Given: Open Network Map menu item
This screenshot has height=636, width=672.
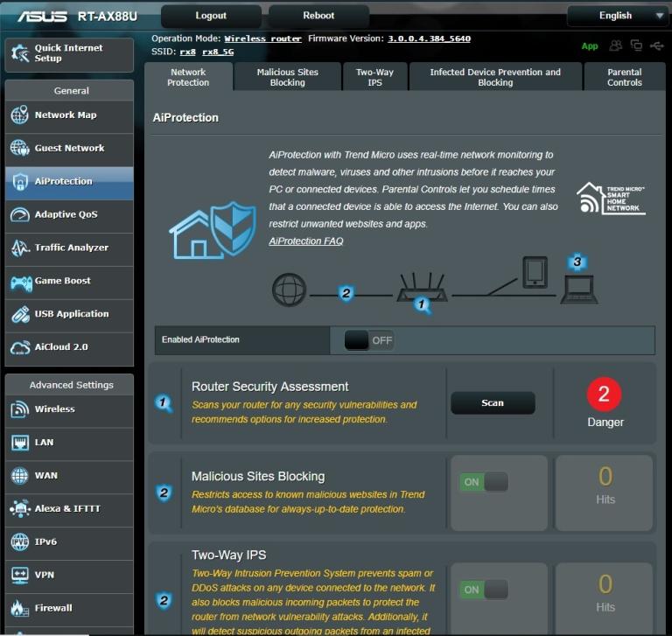Looking at the screenshot, I should tap(69, 115).
